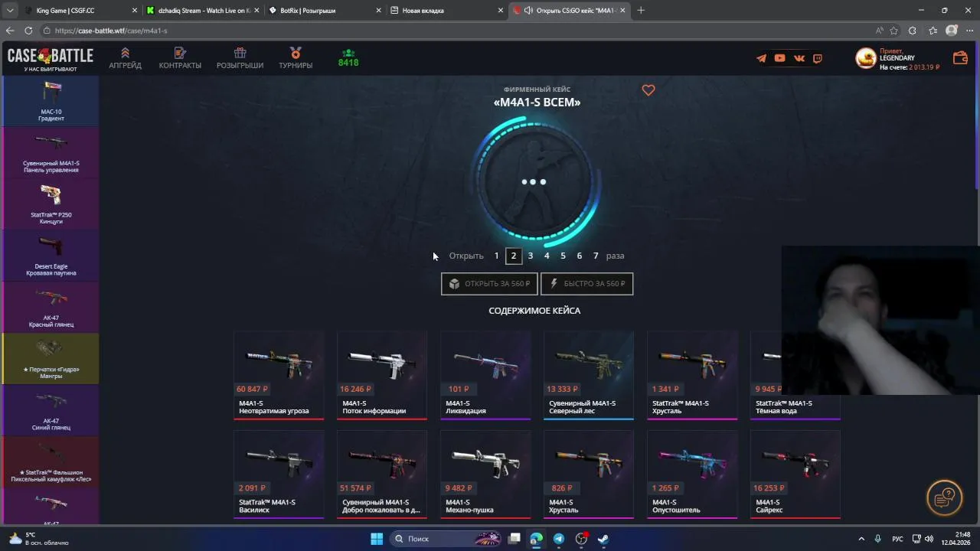This screenshot has width=980, height=551.
Task: Select opening 7 cases
Action: [x=596, y=256]
